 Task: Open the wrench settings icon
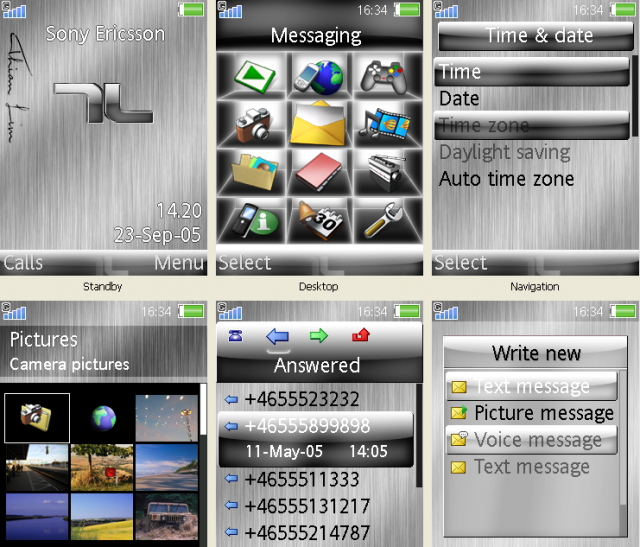pyautogui.click(x=384, y=220)
